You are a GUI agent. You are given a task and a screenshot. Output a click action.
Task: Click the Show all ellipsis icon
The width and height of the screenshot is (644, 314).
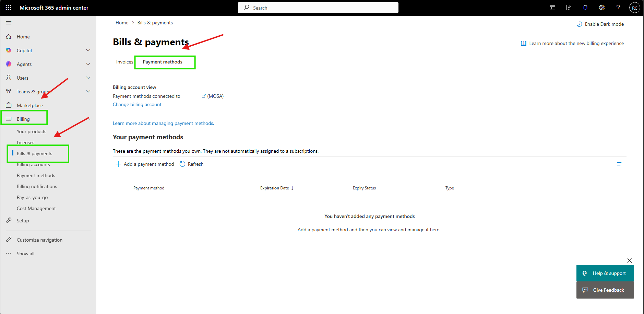(x=9, y=254)
